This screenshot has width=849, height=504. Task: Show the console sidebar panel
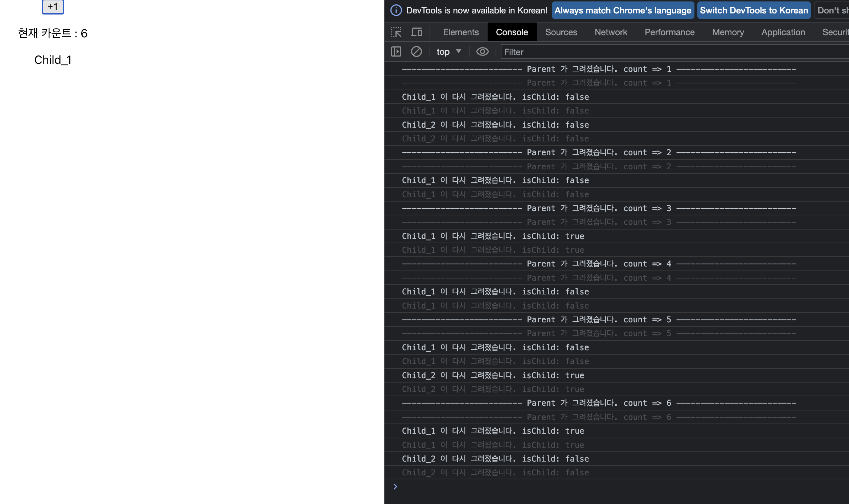click(x=396, y=52)
